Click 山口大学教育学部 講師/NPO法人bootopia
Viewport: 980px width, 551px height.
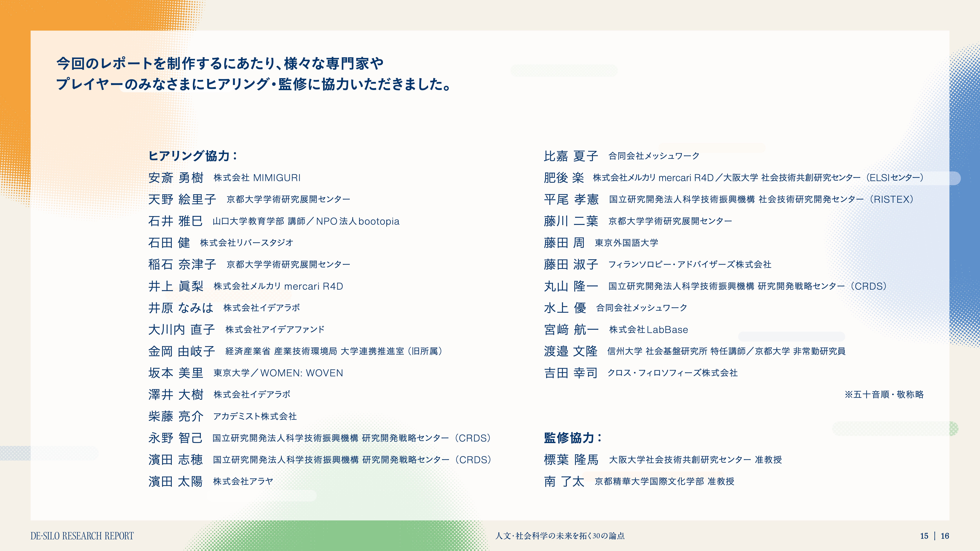(x=306, y=221)
